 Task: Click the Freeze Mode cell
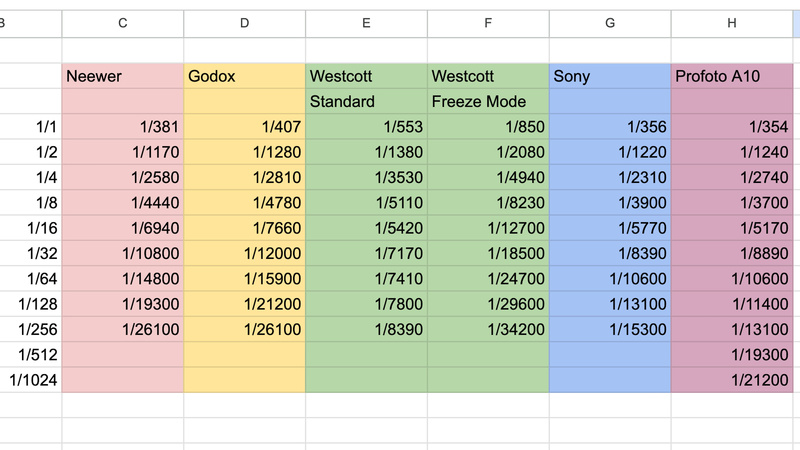click(488, 101)
